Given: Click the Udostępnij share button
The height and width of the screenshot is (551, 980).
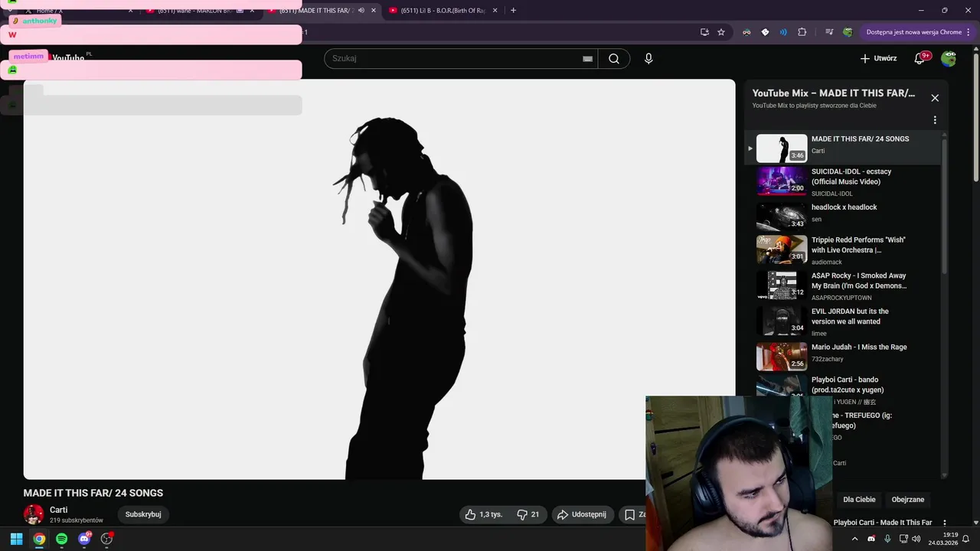Looking at the screenshot, I should pyautogui.click(x=582, y=515).
